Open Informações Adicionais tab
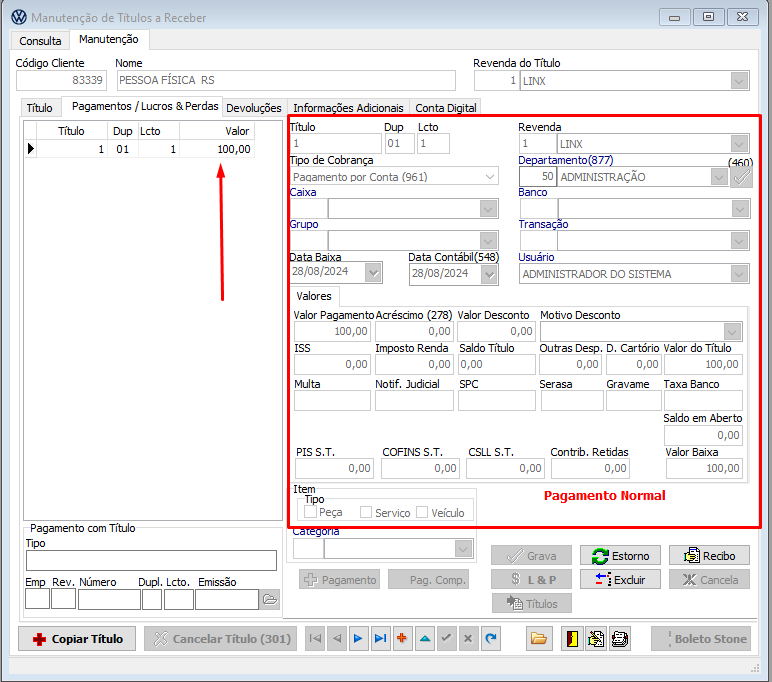 (348, 107)
